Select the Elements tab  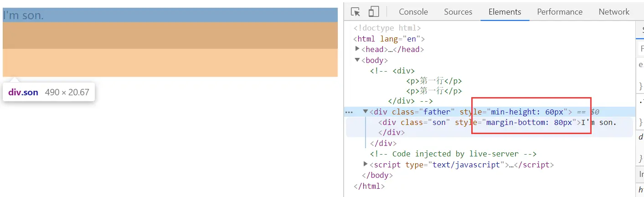pos(505,12)
